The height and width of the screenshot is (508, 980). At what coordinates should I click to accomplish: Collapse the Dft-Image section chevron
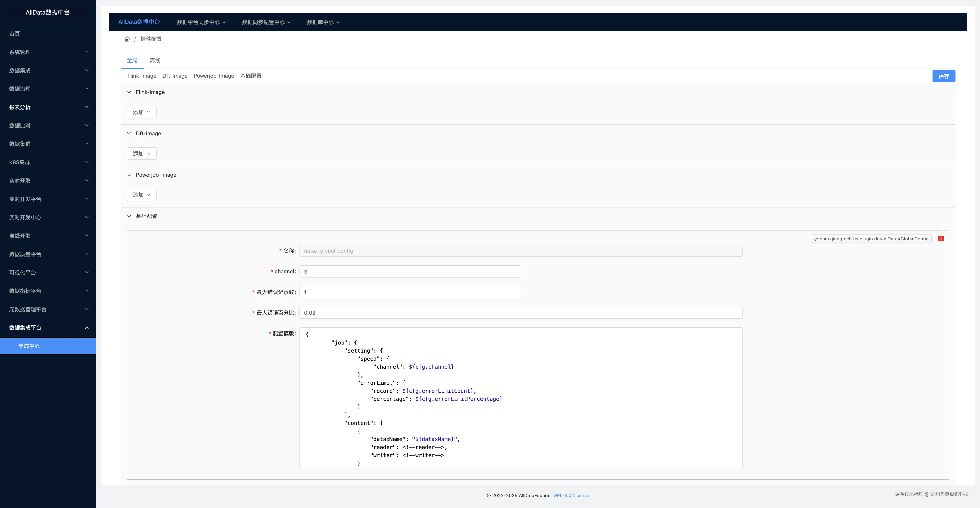pyautogui.click(x=129, y=133)
